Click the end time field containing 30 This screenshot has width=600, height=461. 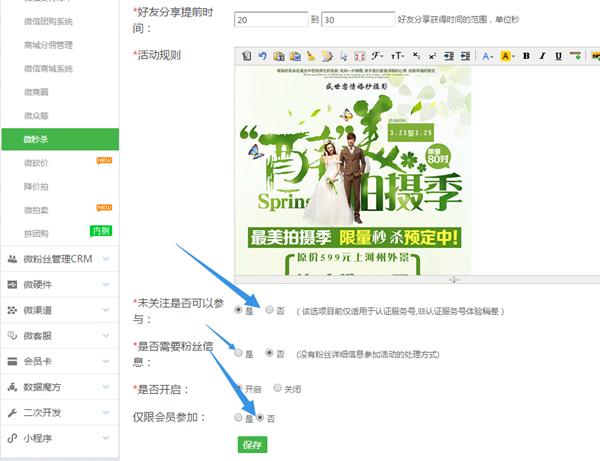point(358,20)
